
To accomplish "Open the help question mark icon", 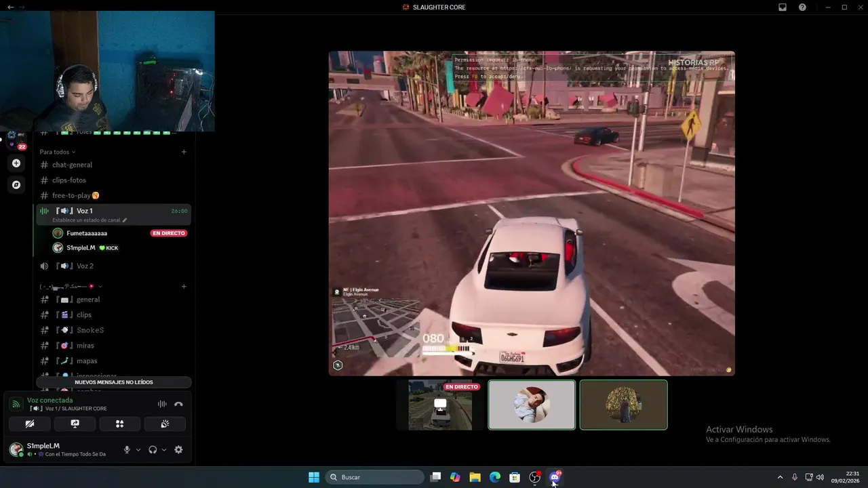I will coord(802,7).
